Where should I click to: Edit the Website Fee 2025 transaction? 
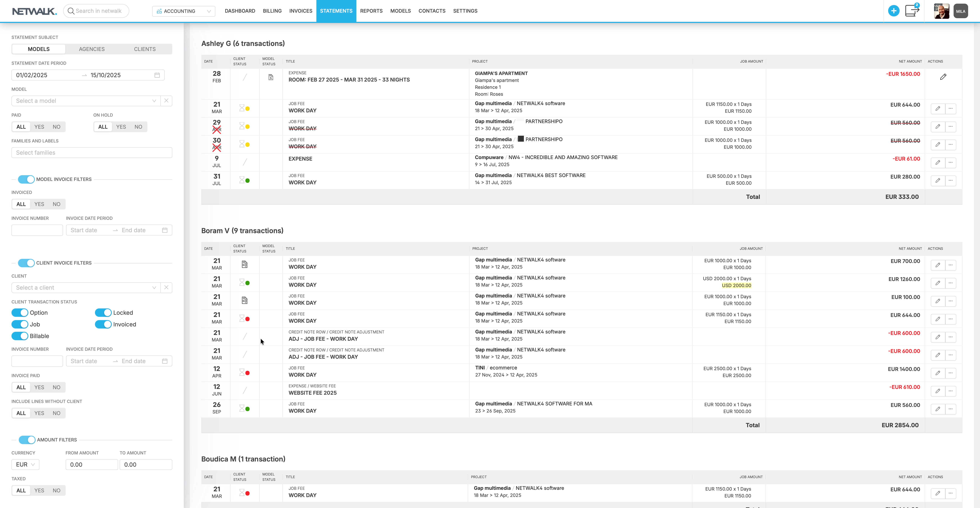(x=938, y=391)
